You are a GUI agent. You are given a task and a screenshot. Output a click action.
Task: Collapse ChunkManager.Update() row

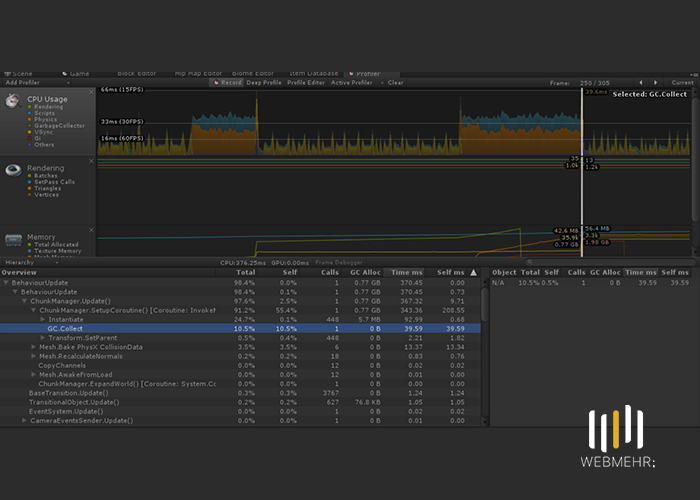coord(25,301)
